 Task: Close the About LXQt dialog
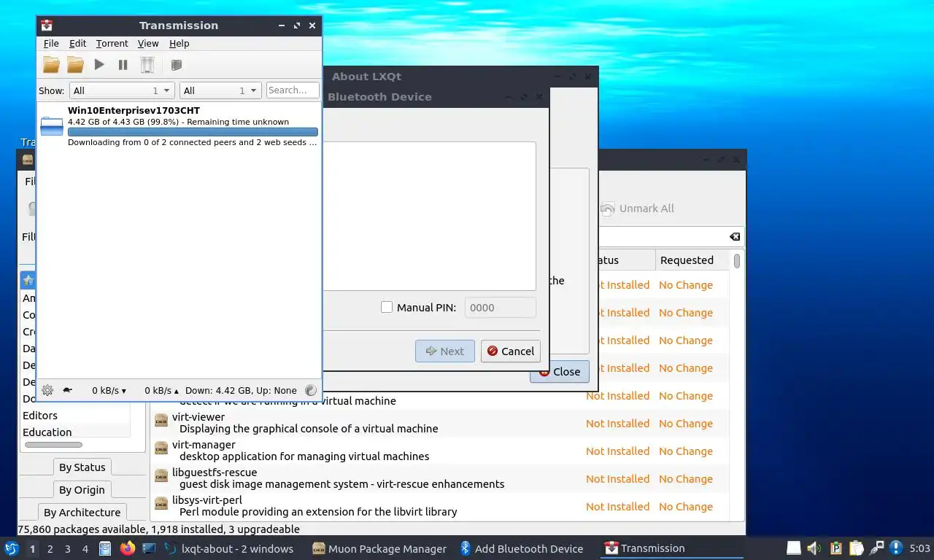(x=560, y=371)
